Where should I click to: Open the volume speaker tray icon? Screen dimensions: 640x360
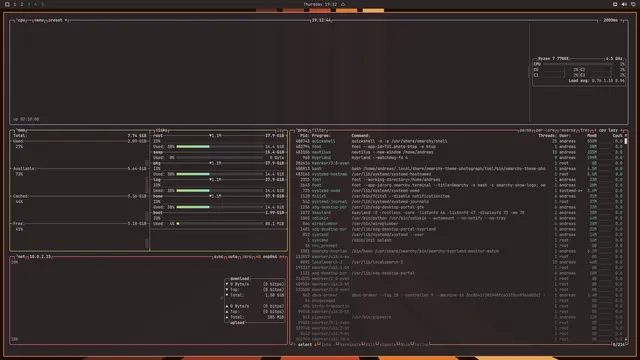(x=624, y=4)
